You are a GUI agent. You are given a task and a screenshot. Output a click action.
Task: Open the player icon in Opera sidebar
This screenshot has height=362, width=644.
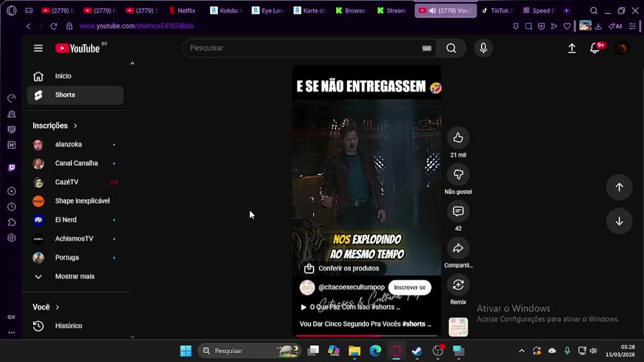[x=12, y=191]
